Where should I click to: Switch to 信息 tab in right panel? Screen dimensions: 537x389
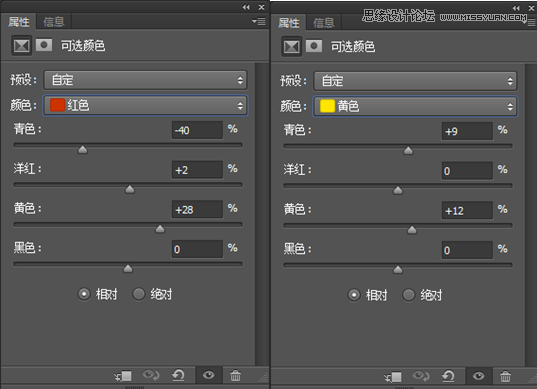(324, 23)
